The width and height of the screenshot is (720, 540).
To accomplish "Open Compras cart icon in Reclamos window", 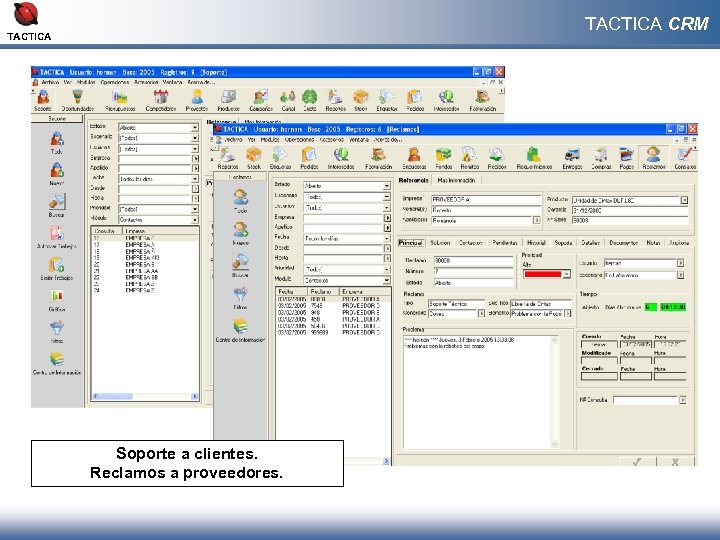I will point(601,158).
